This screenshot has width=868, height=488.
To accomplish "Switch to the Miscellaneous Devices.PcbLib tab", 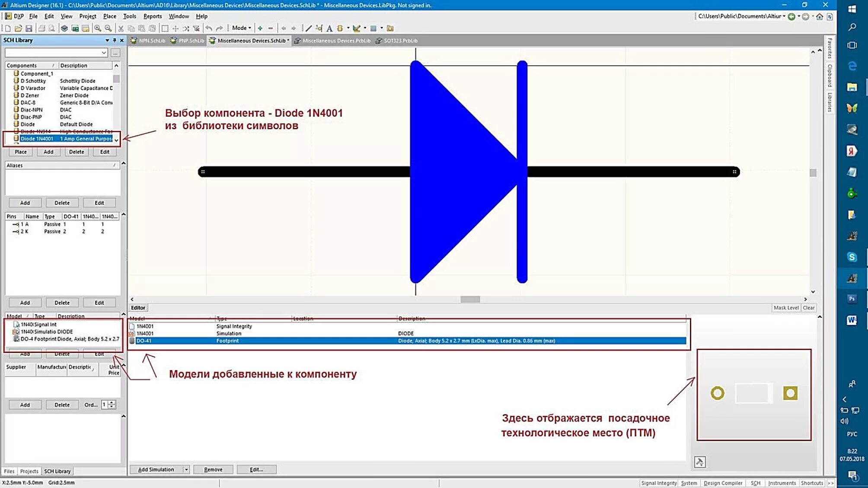I will pos(332,41).
